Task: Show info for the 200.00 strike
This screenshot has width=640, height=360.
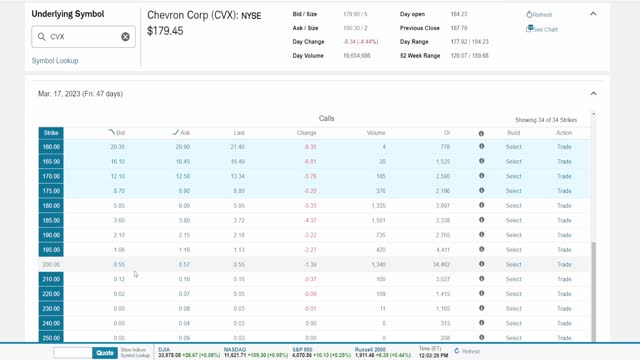Action: 482,264
